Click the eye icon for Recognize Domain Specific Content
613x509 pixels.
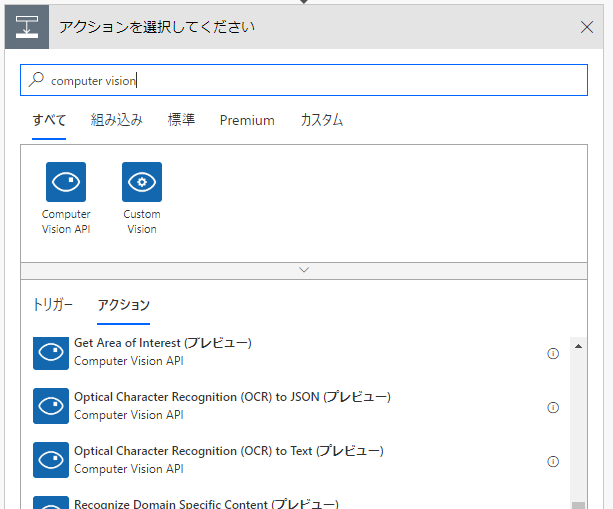coord(51,503)
